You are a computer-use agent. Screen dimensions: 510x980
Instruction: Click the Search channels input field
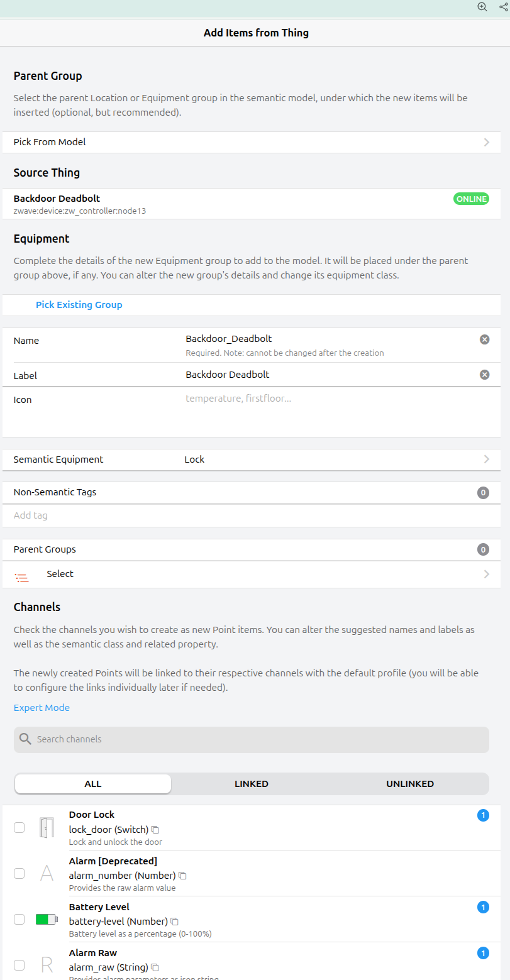click(252, 739)
